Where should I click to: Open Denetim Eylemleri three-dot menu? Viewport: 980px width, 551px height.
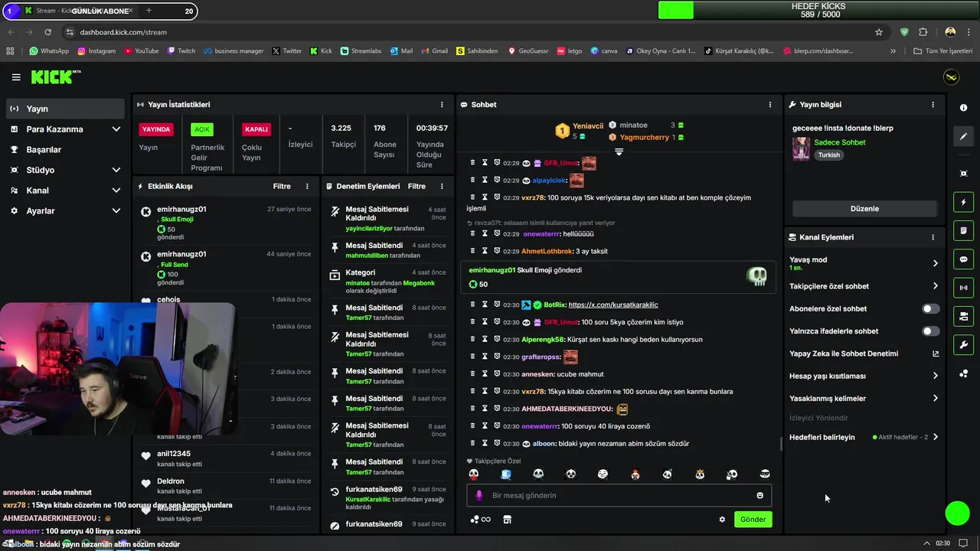point(442,186)
